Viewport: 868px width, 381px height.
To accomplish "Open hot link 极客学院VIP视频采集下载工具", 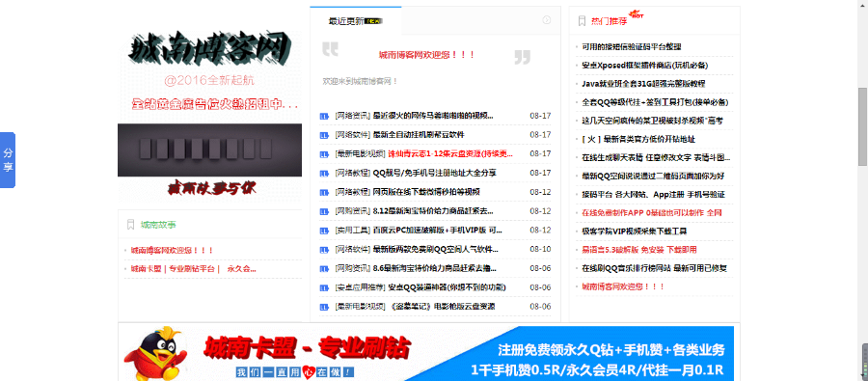I will 635,231.
